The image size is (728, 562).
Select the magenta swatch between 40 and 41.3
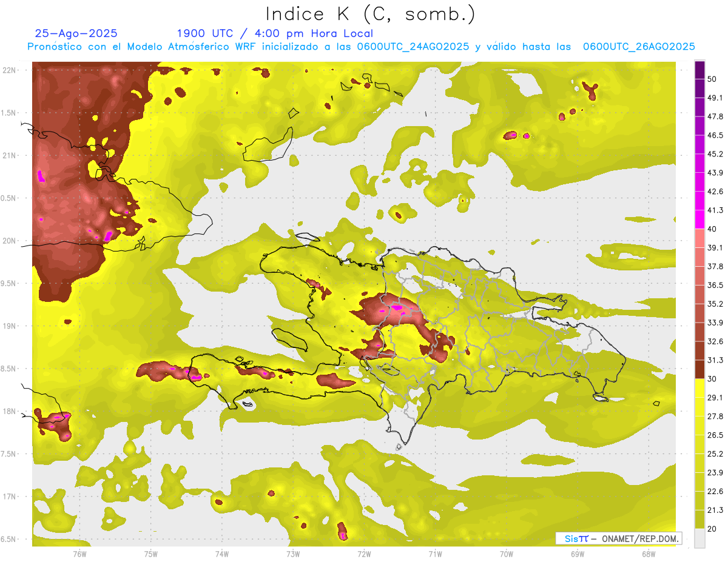point(699,219)
